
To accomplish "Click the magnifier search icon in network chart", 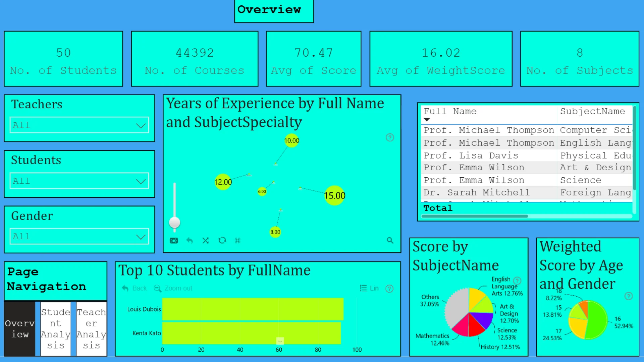I will coord(390,240).
